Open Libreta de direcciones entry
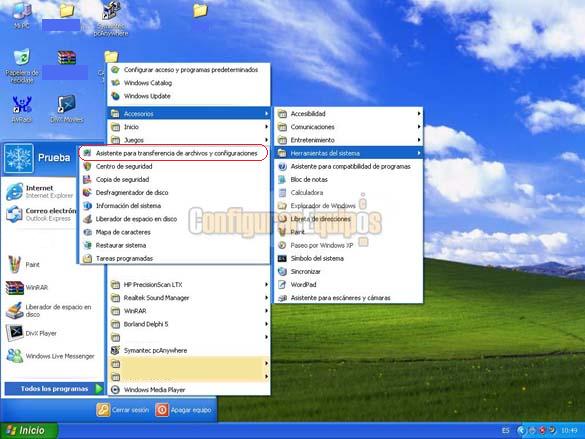The width and height of the screenshot is (585, 439). click(x=349, y=219)
